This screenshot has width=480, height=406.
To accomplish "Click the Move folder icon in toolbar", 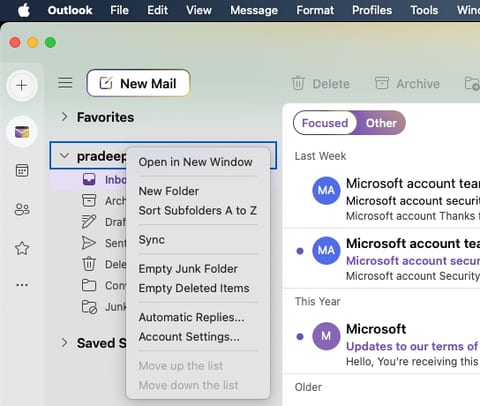I will (x=472, y=83).
